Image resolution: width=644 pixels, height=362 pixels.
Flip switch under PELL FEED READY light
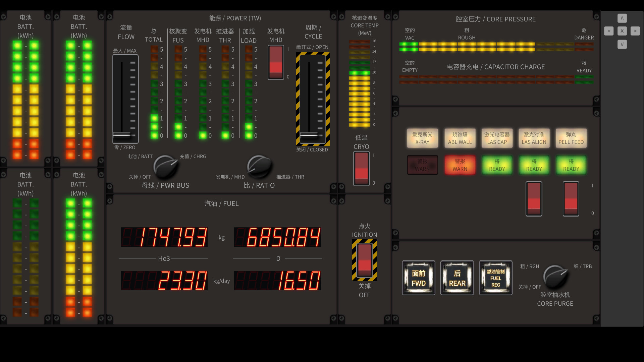pyautogui.click(x=571, y=199)
